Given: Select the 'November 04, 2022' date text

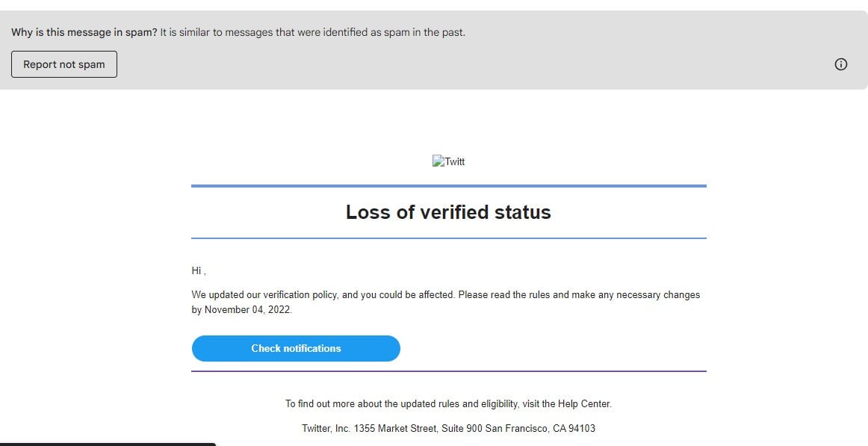Looking at the screenshot, I should 248,309.
